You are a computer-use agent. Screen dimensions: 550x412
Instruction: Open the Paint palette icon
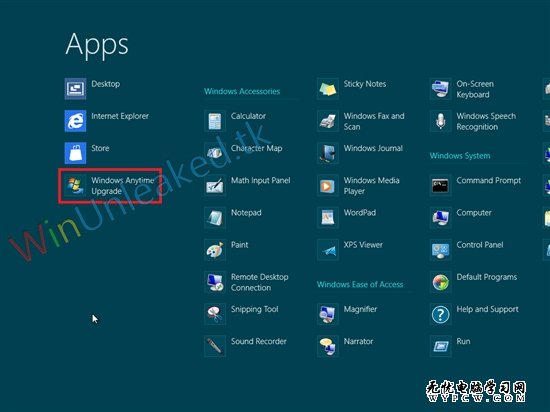(215, 250)
